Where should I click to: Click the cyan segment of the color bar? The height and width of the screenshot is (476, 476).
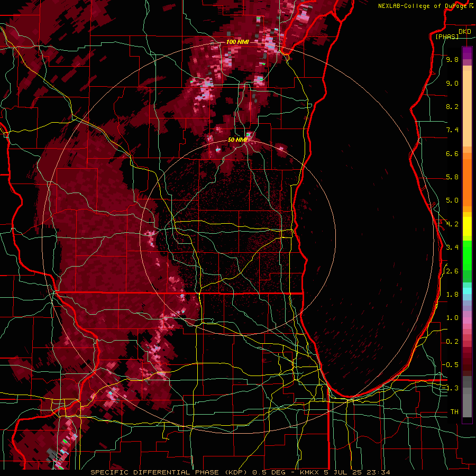(x=467, y=291)
